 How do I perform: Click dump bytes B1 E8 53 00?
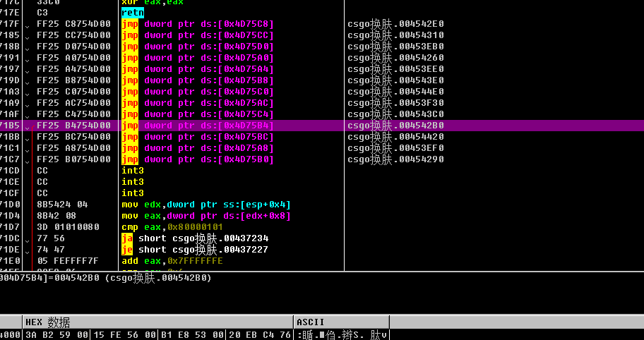pos(192,334)
